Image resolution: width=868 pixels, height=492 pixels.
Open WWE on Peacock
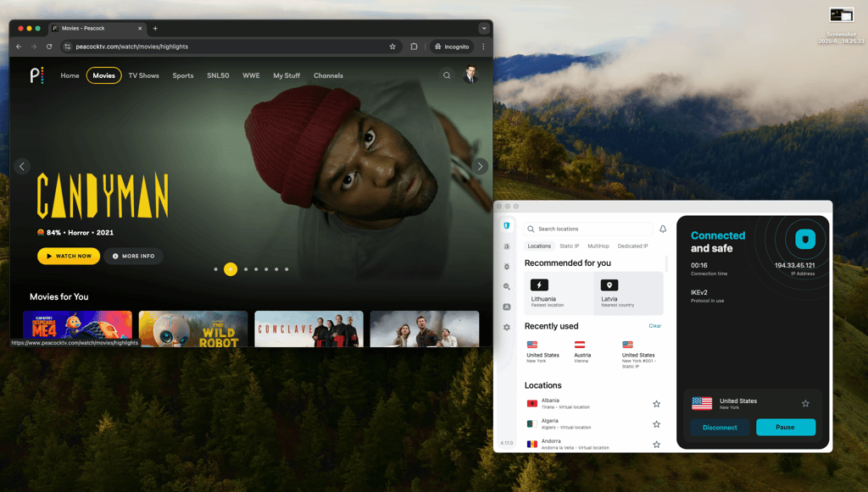251,75
